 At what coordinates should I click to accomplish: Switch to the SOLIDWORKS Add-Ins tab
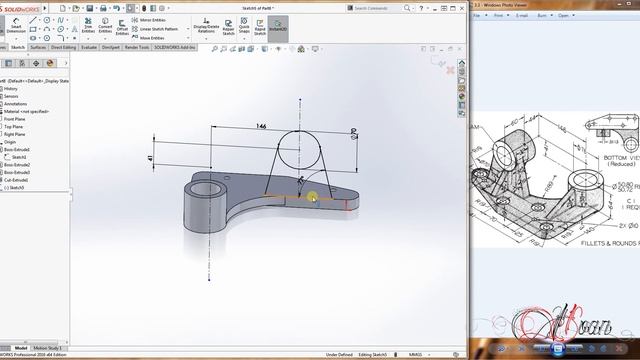(x=175, y=47)
